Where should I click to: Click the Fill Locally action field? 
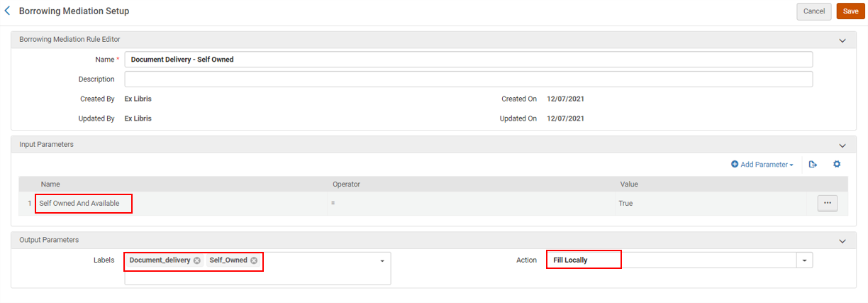670,260
